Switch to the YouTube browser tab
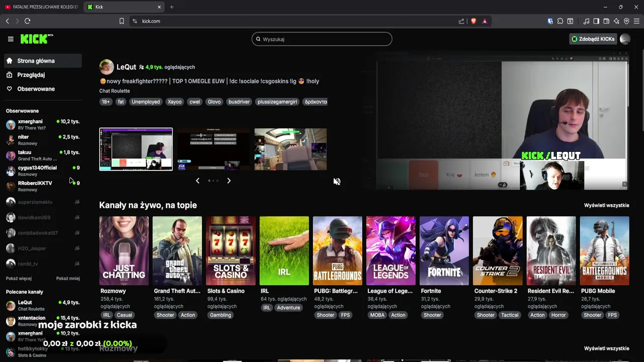Image resolution: width=644 pixels, height=362 pixels. (x=41, y=7)
